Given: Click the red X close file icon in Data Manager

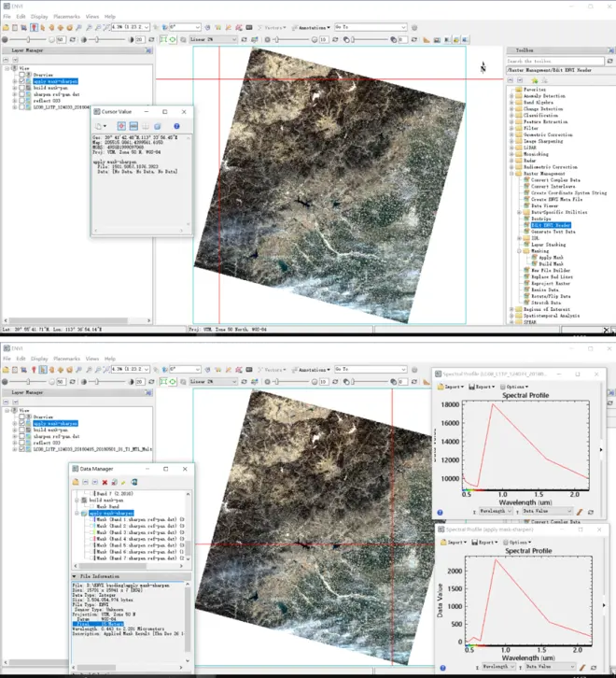Looking at the screenshot, I should (x=105, y=482).
